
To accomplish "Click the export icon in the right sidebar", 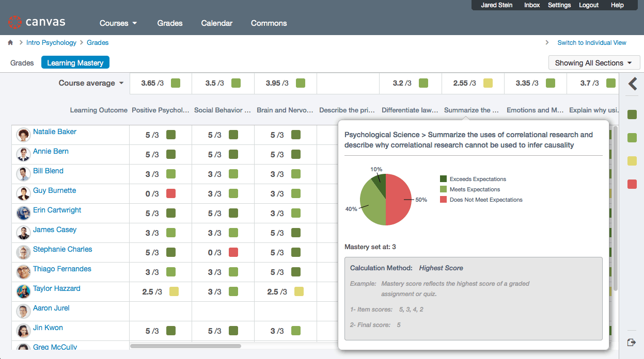I will (632, 342).
